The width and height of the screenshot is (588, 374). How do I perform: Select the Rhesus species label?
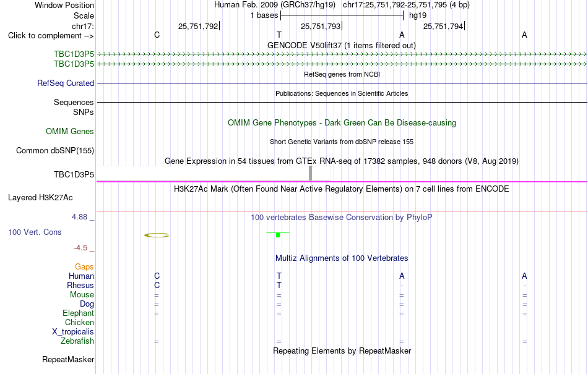click(80, 285)
